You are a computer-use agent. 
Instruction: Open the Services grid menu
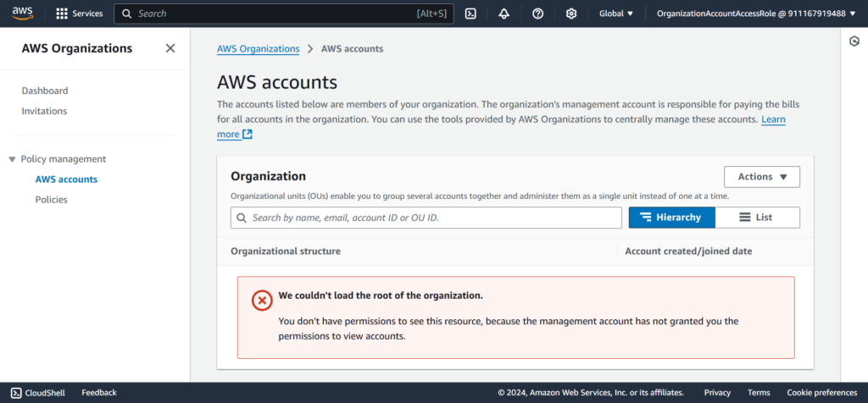79,14
